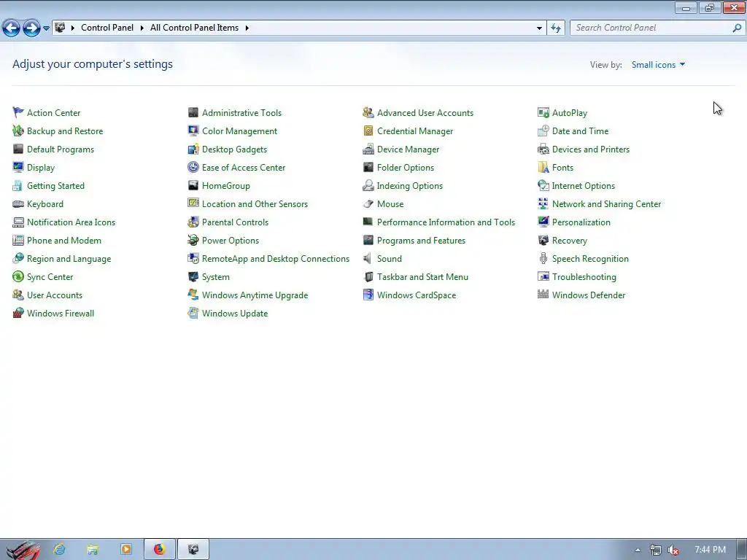Image resolution: width=747 pixels, height=560 pixels.
Task: Open User Accounts link
Action: point(55,295)
